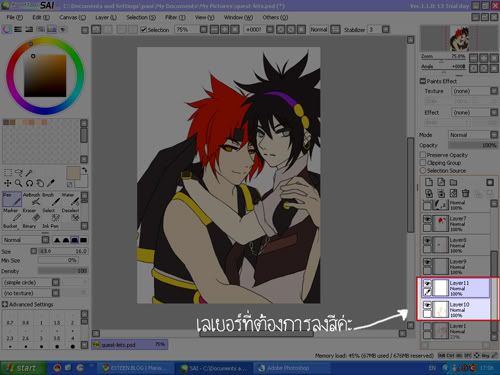The image size is (500, 375).
Task: Open the layer Mode dropdown
Action: click(x=473, y=135)
